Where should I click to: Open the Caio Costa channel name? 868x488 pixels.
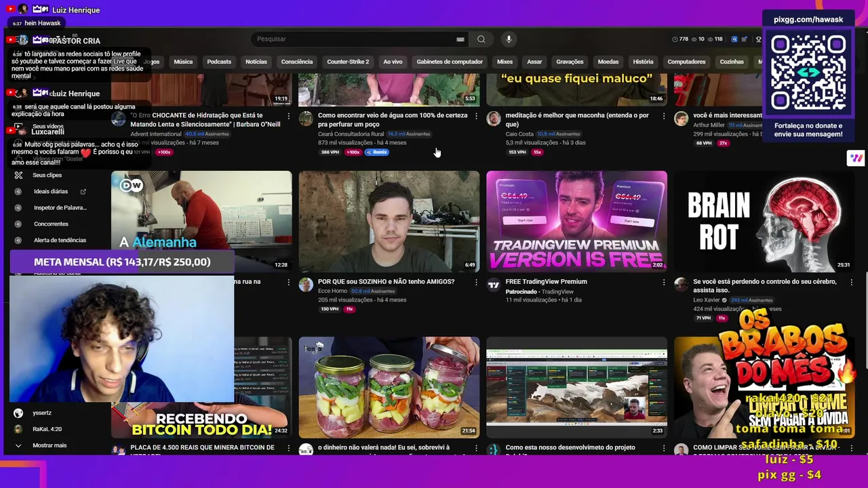519,134
